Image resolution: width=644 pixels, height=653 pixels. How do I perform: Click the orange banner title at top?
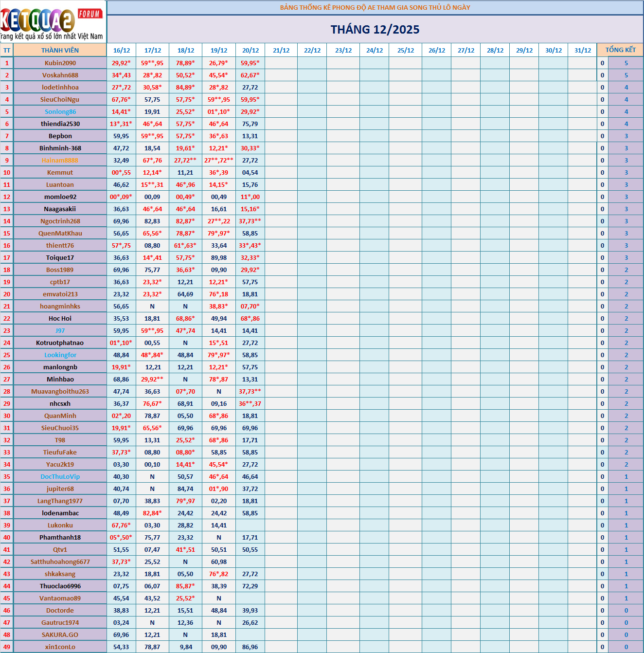tap(375, 7)
